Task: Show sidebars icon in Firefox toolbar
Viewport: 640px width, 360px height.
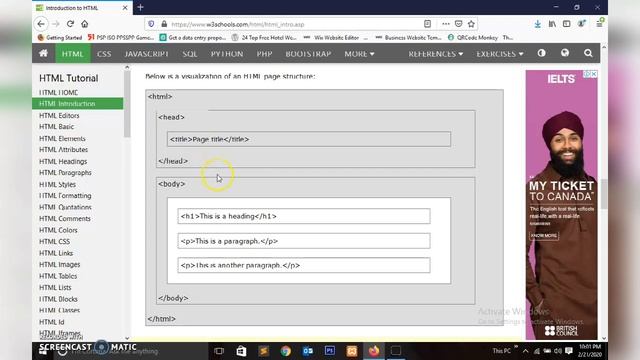Action: pos(567,24)
